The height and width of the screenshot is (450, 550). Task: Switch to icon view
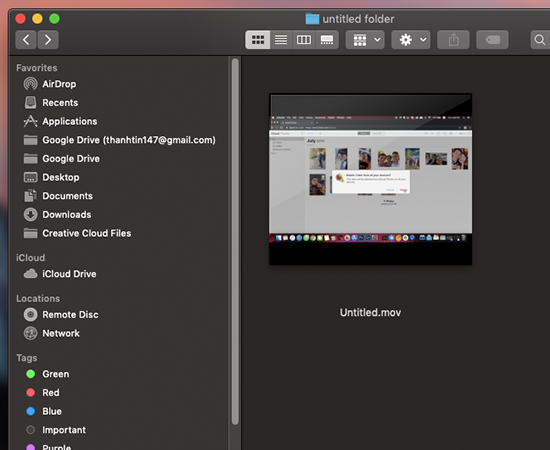pos(258,40)
